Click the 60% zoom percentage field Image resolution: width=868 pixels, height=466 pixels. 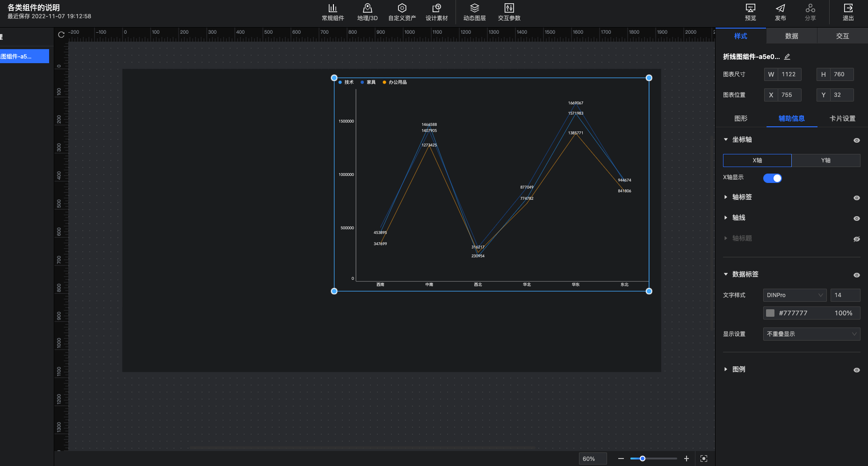pyautogui.click(x=593, y=459)
